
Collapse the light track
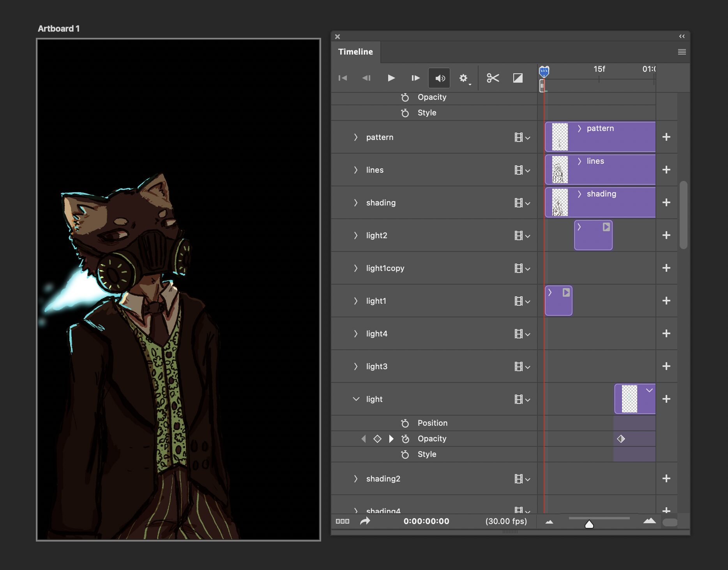356,399
